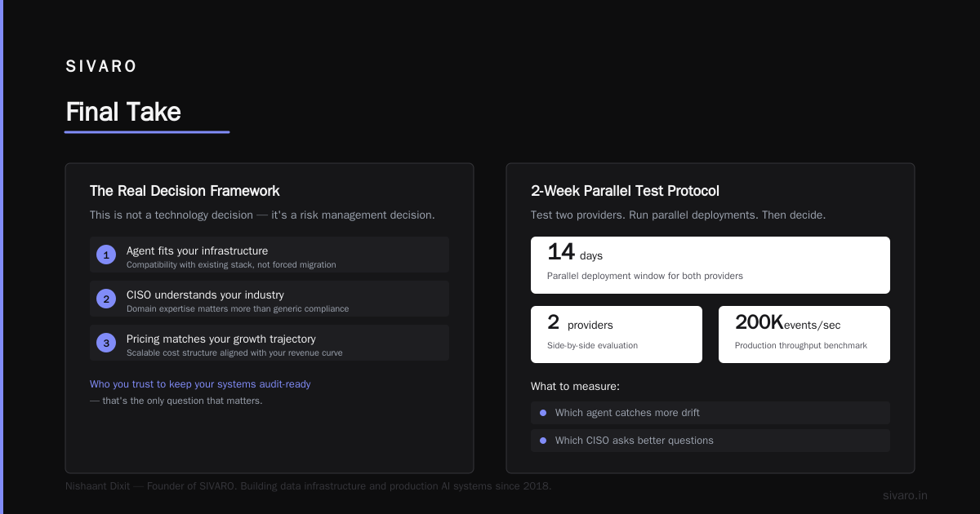Click 'Who you trust to keep' highlighted line
980x514 pixels.
tap(200, 384)
